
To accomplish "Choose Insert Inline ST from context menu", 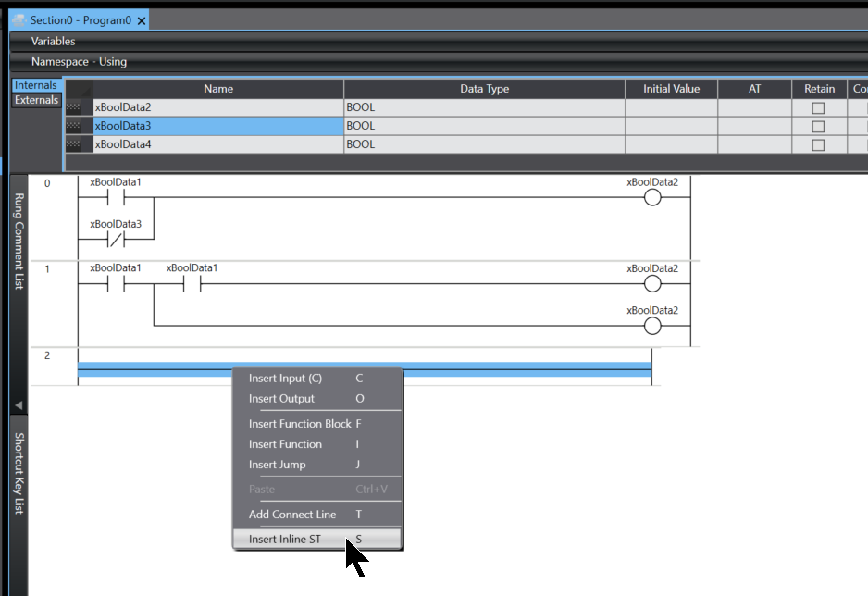I will pyautogui.click(x=285, y=539).
